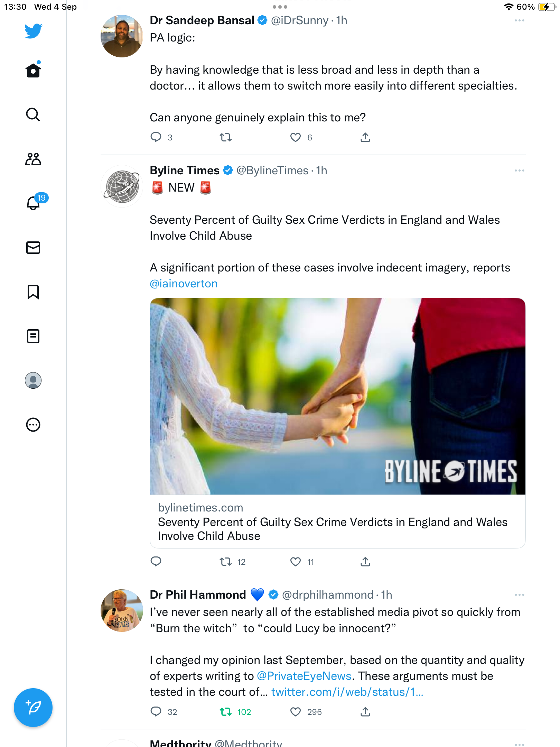The height and width of the screenshot is (747, 560).
Task: Open Communities people icon
Action: (x=33, y=159)
